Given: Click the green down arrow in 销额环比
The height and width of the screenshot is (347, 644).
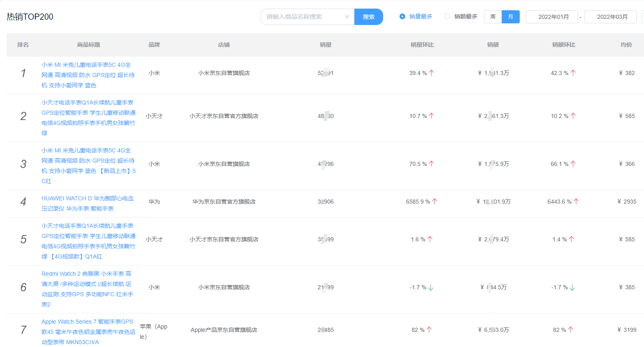Looking at the screenshot, I should (x=572, y=288).
